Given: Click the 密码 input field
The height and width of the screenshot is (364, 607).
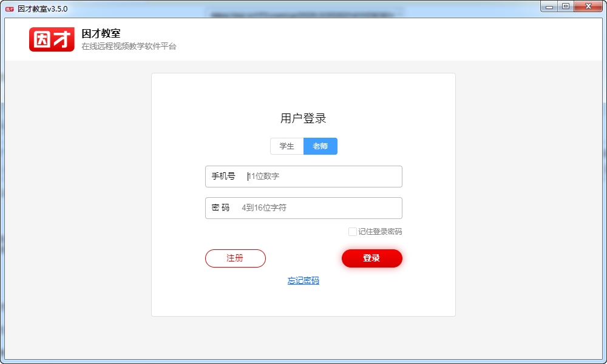Looking at the screenshot, I should [303, 208].
